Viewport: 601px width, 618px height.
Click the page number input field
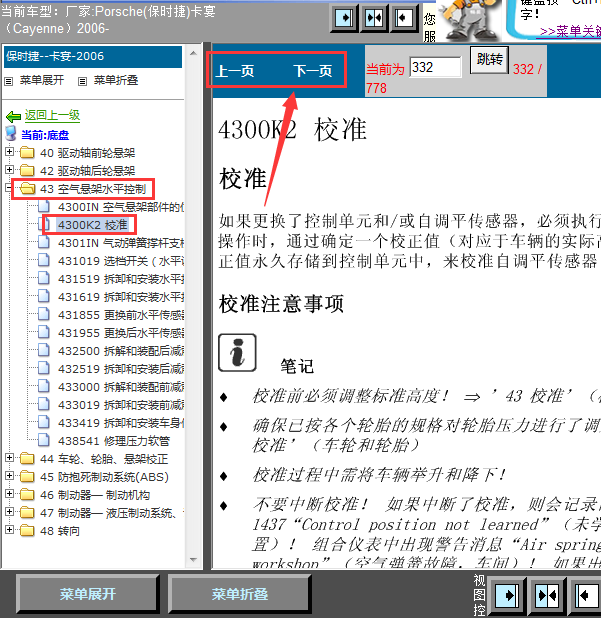point(435,67)
